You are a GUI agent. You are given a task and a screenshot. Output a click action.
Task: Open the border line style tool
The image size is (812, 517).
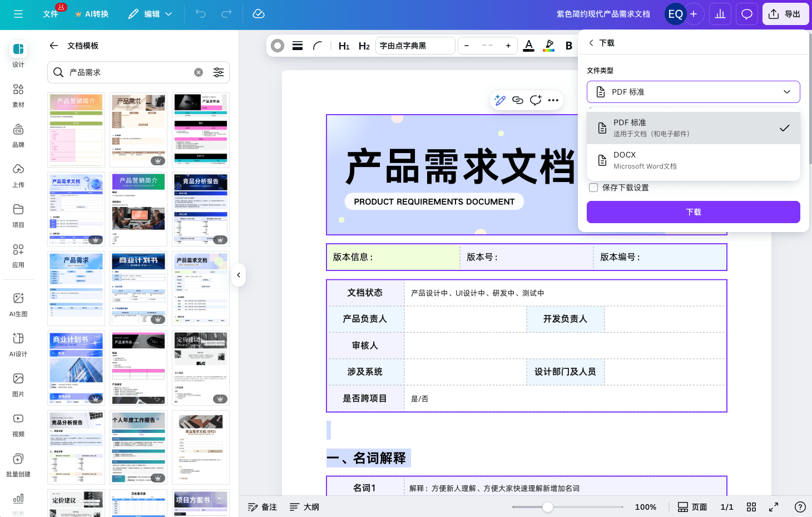[x=298, y=46]
